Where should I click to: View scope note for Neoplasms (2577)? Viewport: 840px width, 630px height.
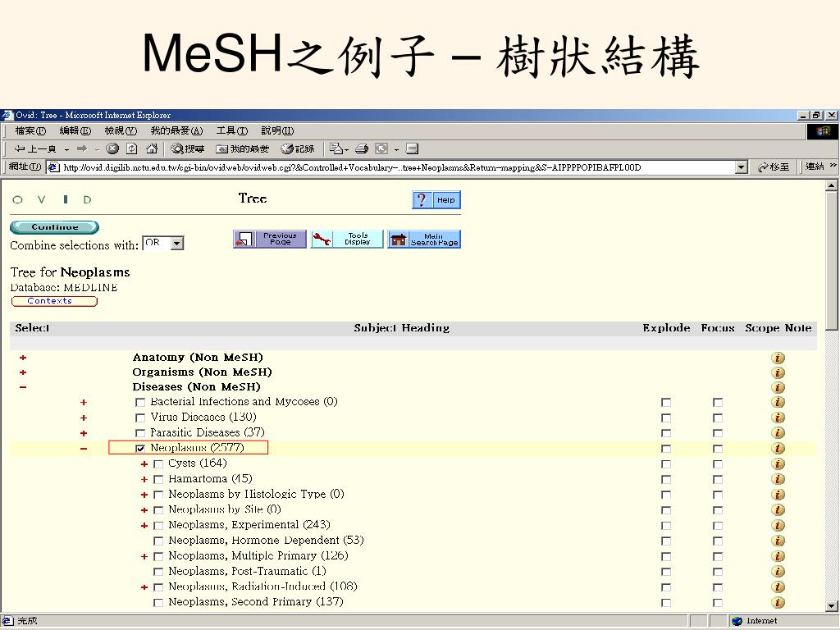[778, 449]
